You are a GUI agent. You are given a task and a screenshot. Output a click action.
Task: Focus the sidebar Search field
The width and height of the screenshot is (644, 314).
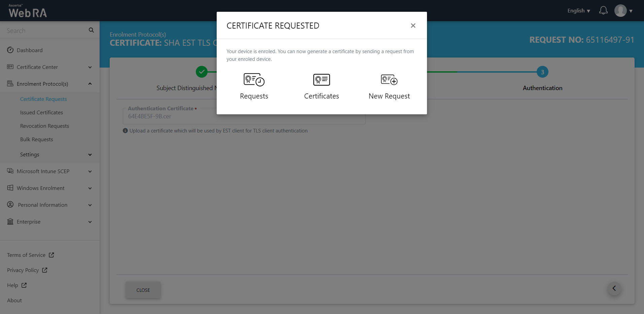(x=44, y=31)
